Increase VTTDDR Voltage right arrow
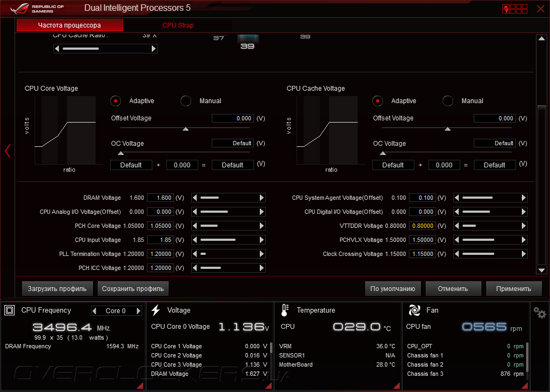550x392 pixels. 524,226
